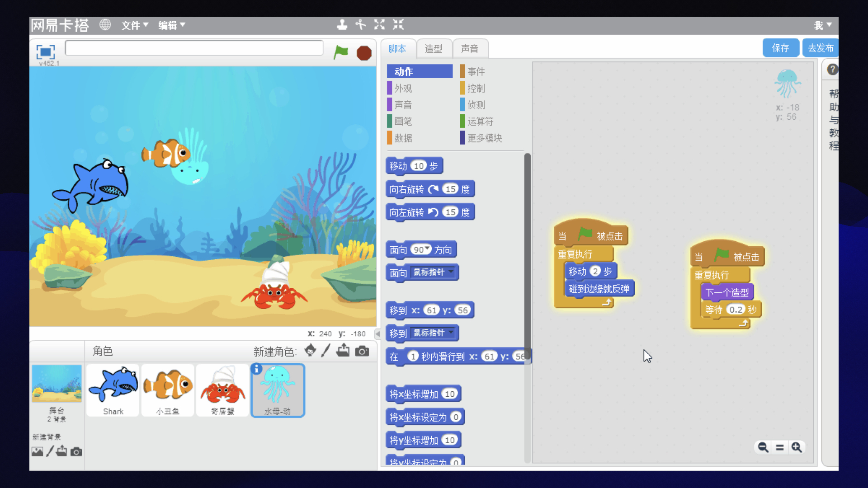Viewport: 868px width, 488px height.
Task: Click 下一个造型 block in script
Action: pyautogui.click(x=727, y=292)
